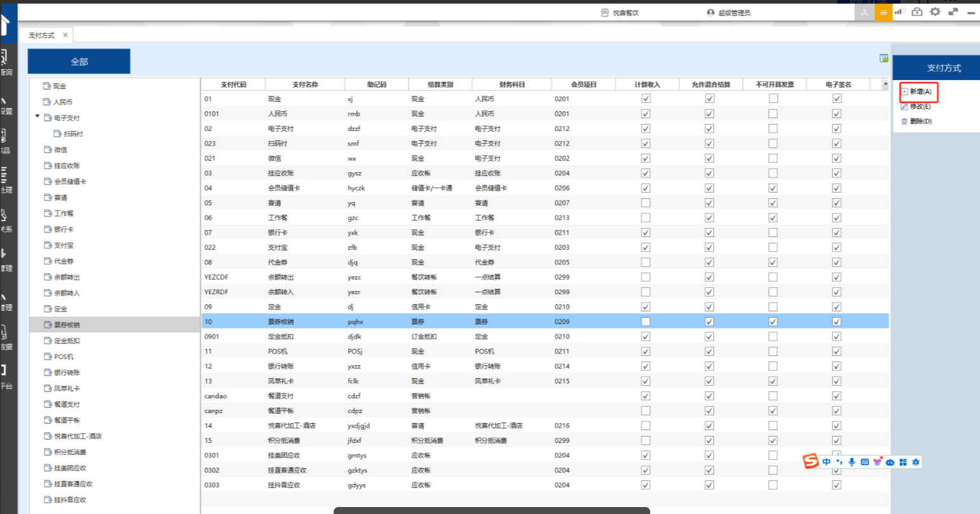
Task: Click the lock screen icon in the top bar
Action: pos(916,11)
